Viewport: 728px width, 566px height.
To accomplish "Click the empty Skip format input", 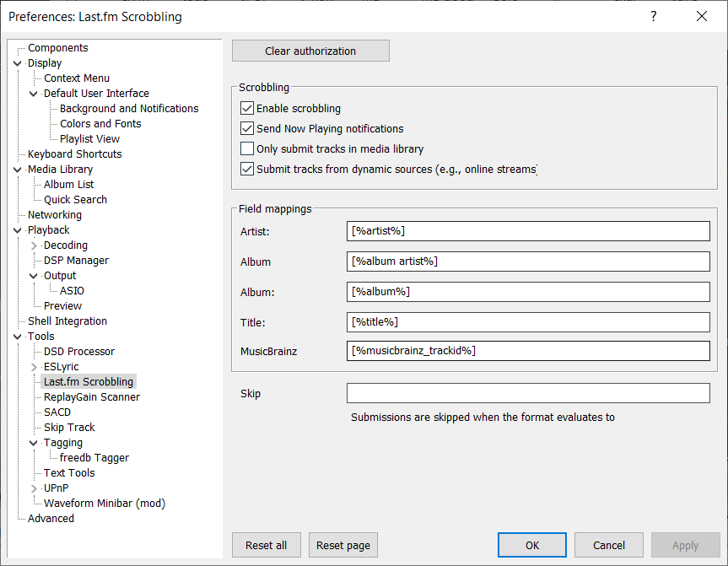I will pos(528,393).
